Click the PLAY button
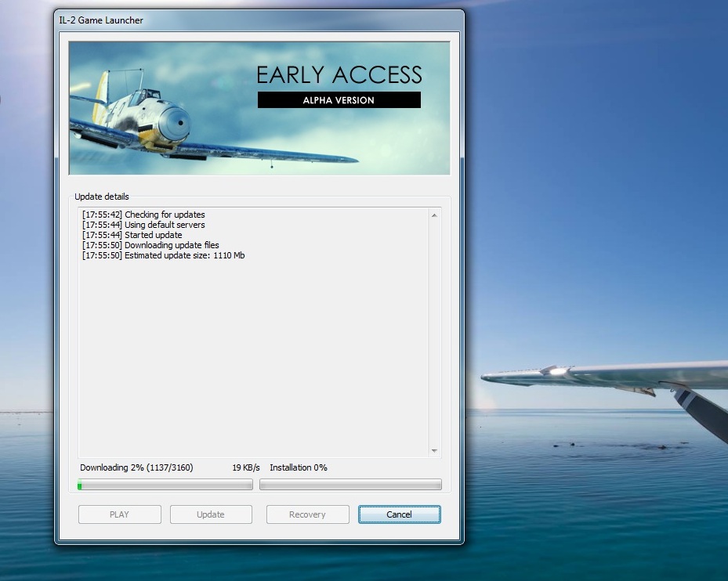Screen dimensions: 728x581 tap(120, 514)
